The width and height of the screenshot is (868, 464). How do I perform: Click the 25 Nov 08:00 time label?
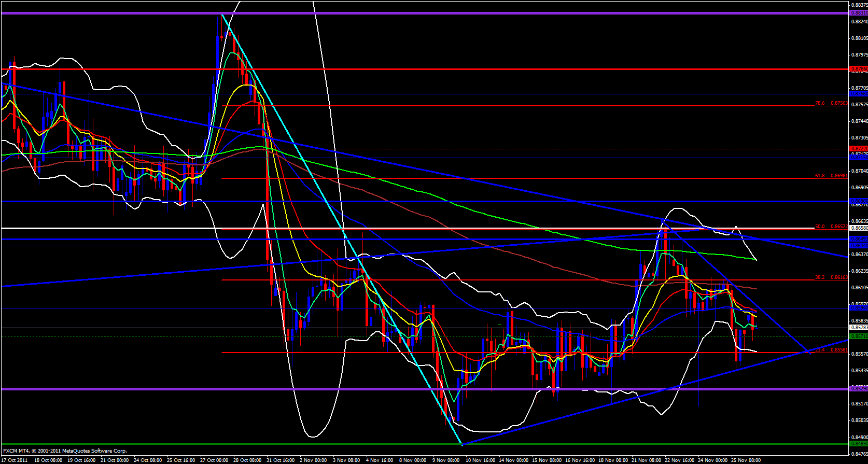tap(745, 460)
